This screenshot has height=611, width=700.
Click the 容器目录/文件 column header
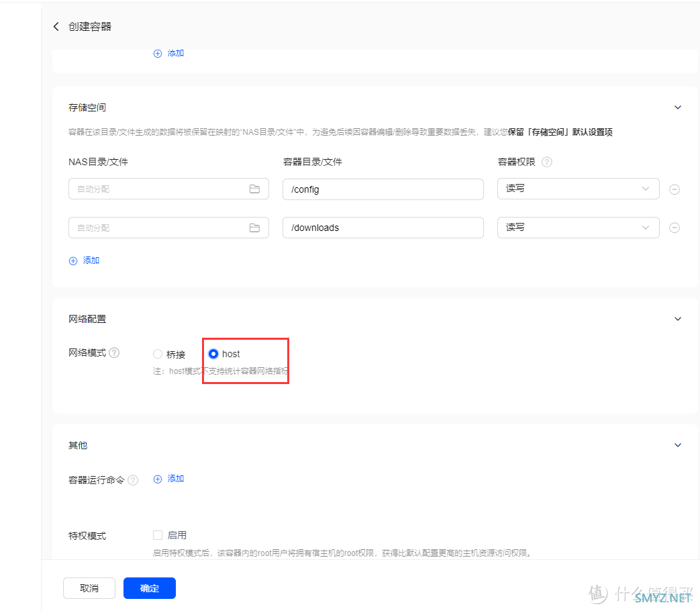coord(313,162)
